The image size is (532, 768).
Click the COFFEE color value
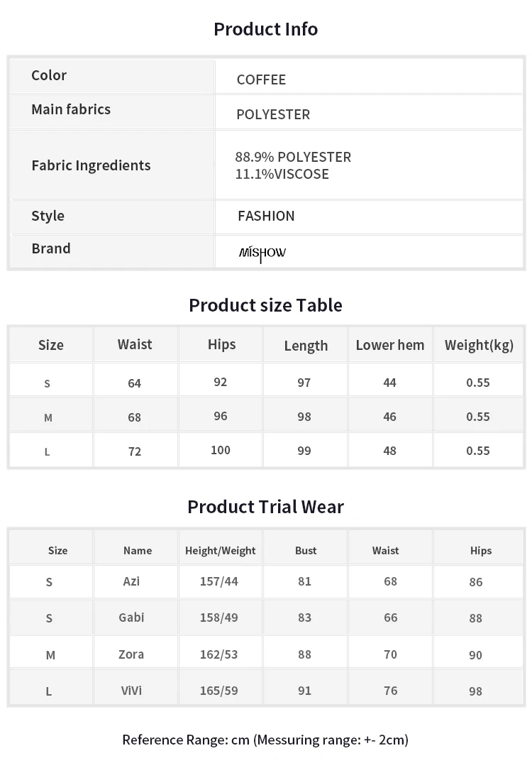(x=261, y=79)
